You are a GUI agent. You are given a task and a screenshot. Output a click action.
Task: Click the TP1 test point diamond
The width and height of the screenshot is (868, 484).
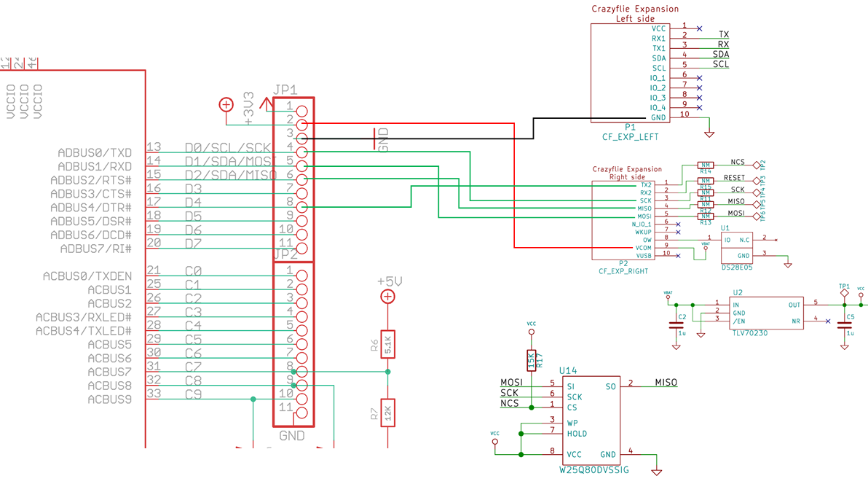pyautogui.click(x=845, y=292)
